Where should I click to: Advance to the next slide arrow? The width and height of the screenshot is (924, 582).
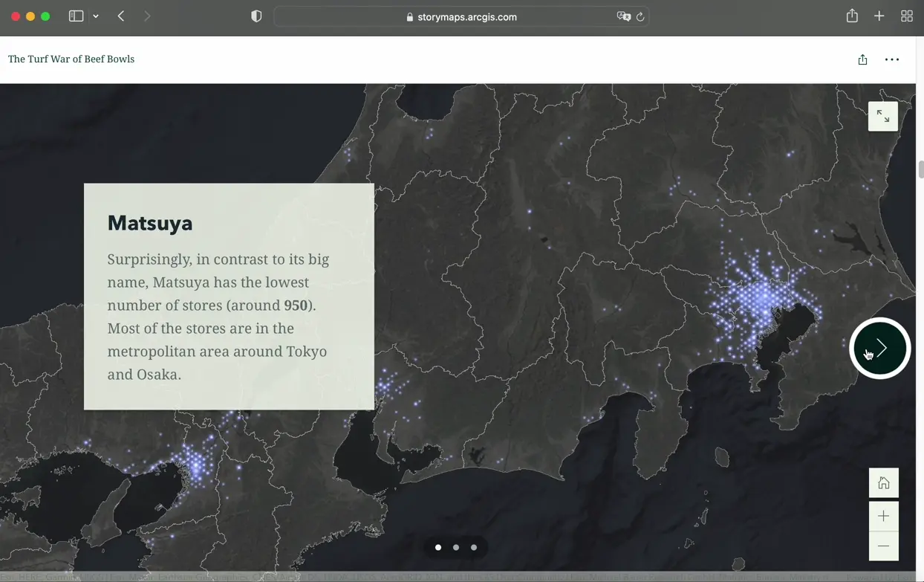point(880,348)
